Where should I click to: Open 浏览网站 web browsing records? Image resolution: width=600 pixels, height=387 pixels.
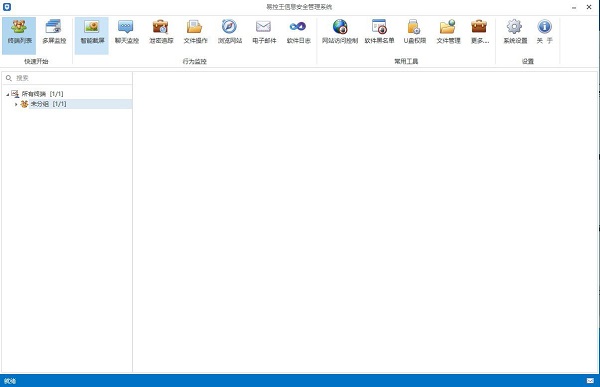[x=230, y=35]
